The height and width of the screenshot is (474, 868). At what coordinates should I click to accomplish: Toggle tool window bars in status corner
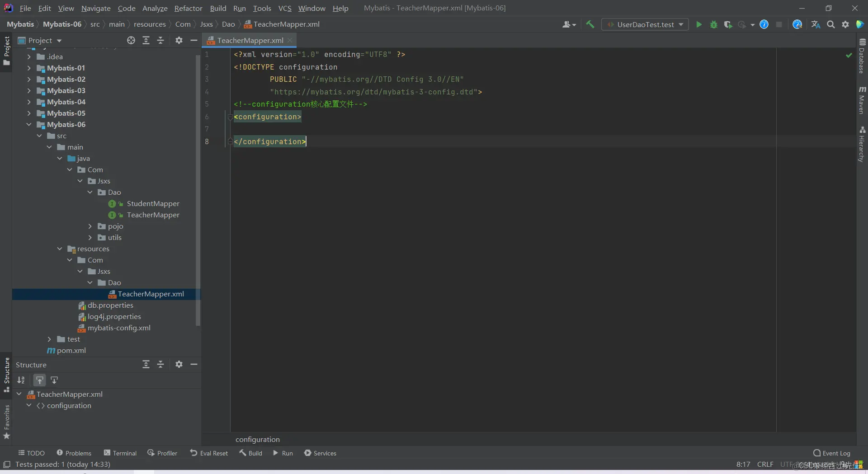click(7, 465)
